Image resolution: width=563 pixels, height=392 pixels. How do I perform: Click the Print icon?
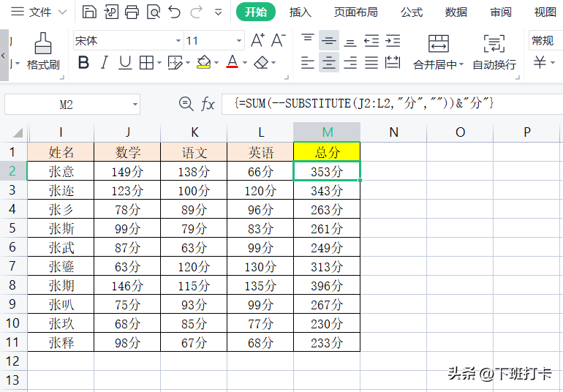[132, 12]
